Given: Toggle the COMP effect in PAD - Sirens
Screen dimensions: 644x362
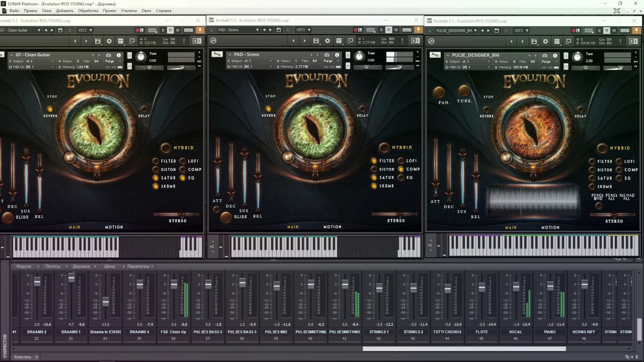Looking at the screenshot, I should point(400,169).
